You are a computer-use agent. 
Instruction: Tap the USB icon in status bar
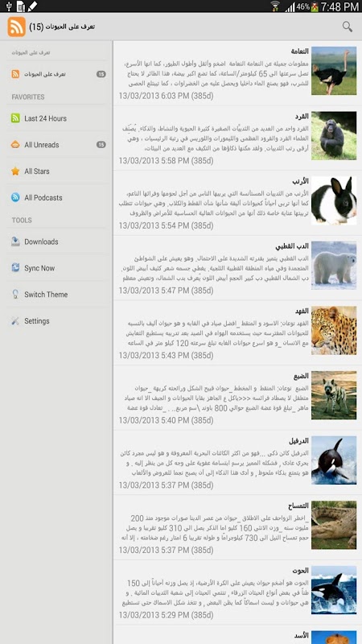point(9,6)
